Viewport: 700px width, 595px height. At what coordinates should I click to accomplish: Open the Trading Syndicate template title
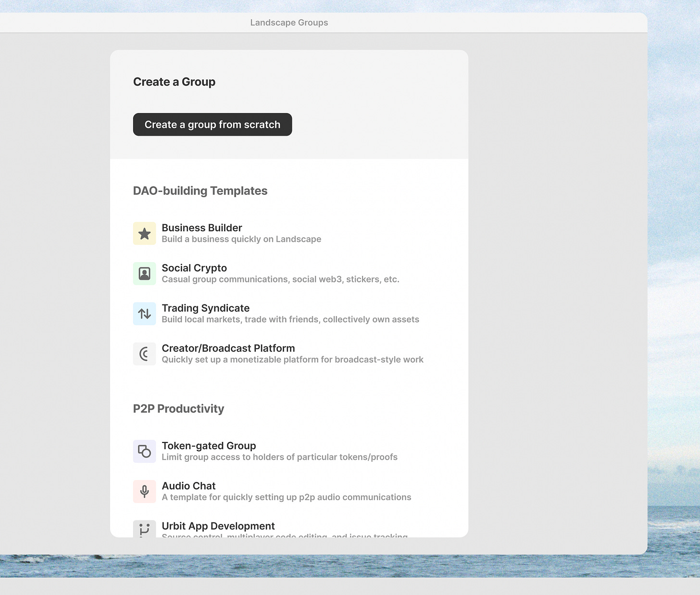point(206,308)
